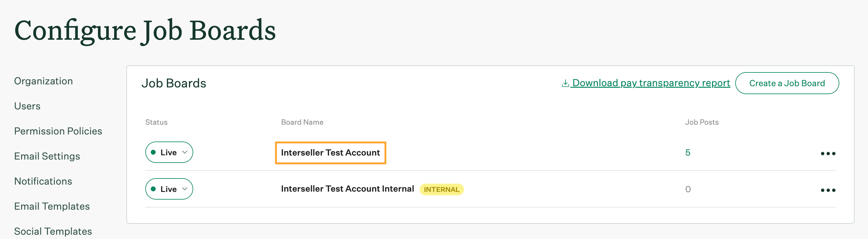The width and height of the screenshot is (868, 239).
Task: Open Email Settings in the sidebar
Action: click(47, 156)
